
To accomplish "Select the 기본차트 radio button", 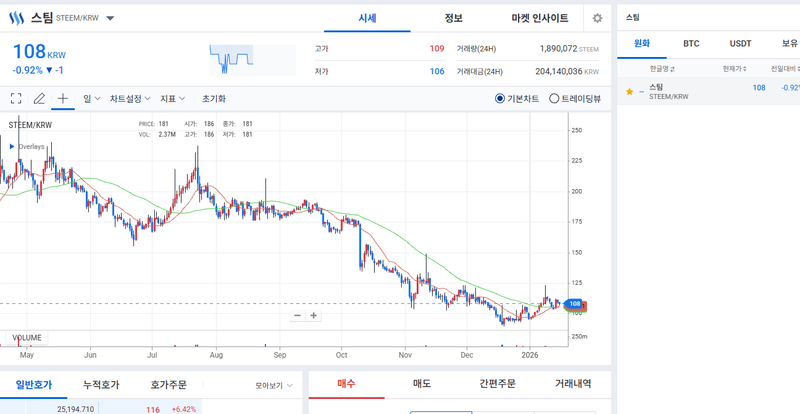I will tap(501, 99).
